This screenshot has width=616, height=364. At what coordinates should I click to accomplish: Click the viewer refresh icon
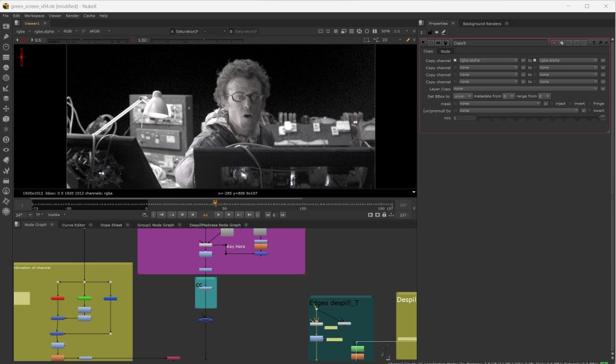click(x=359, y=31)
